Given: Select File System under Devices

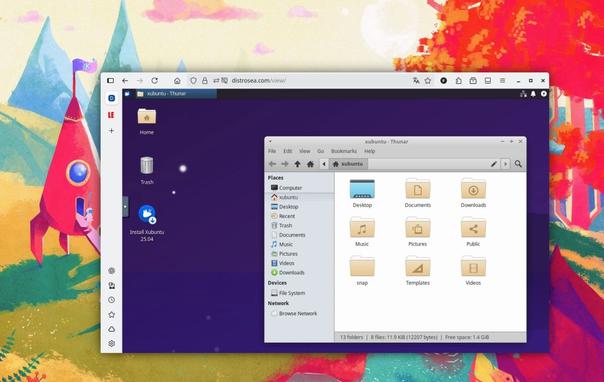Looking at the screenshot, I should (x=300, y=293).
